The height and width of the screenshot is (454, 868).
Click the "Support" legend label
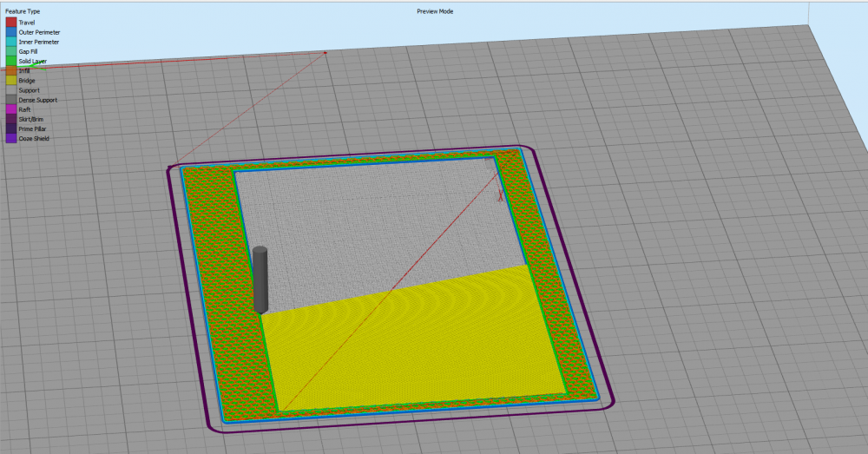29,90
